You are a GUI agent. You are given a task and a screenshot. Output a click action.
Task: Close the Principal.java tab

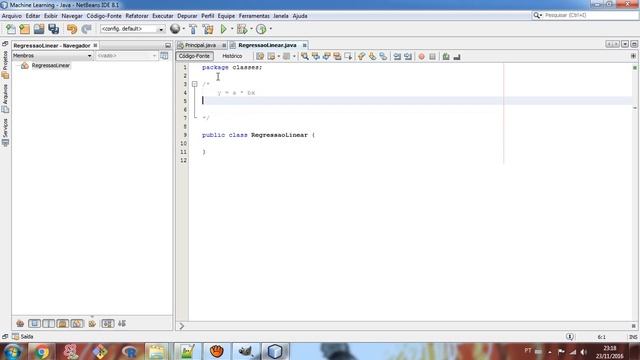pyautogui.click(x=224, y=45)
